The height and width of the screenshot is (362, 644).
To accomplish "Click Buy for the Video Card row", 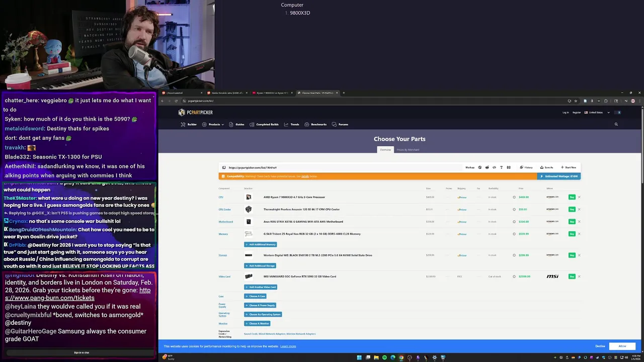I will tap(572, 277).
